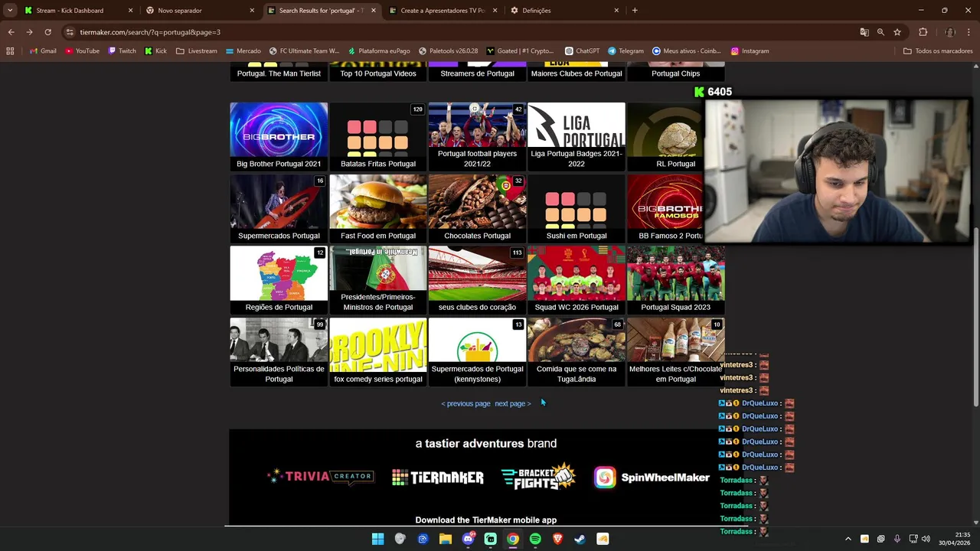Open Liga Portugal Badges 2021-2022 tier list
Screen dimensions: 980x551
pyautogui.click(x=577, y=137)
